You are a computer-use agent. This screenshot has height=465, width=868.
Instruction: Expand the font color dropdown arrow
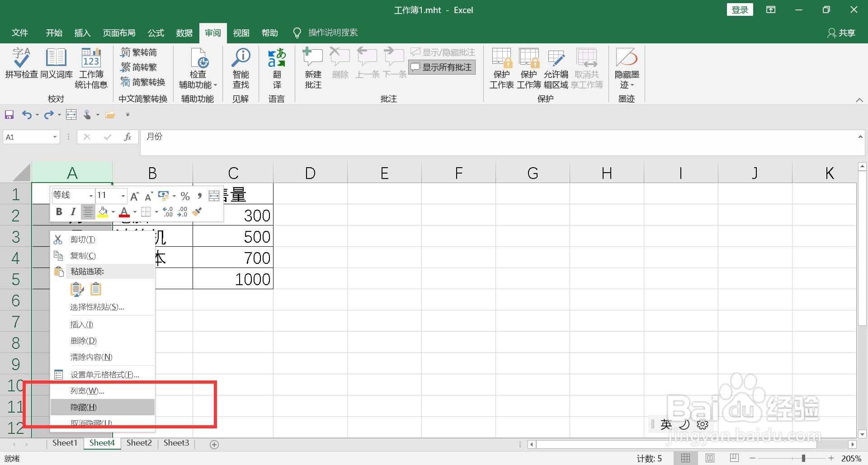[135, 211]
